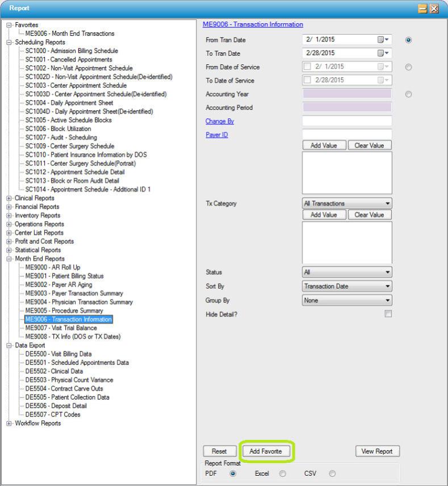Screen dimensions: 448x486
Task: Minimize the Report window
Action: [x=422, y=9]
